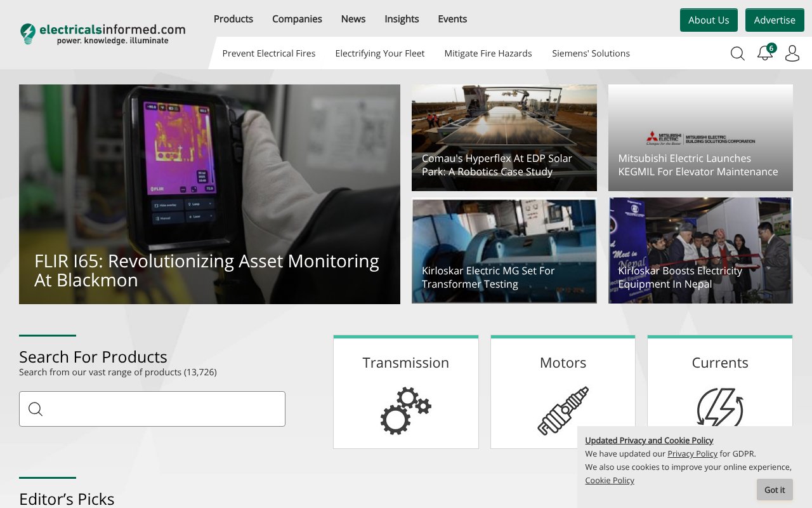The height and width of the screenshot is (508, 812).
Task: Click the Currents lightning bolt icon
Action: tap(719, 406)
